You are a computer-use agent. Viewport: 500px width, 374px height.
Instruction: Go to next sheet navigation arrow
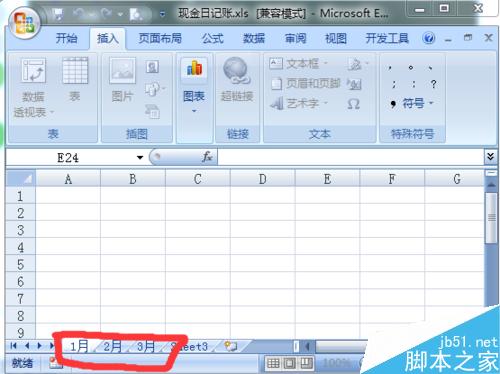[40, 346]
